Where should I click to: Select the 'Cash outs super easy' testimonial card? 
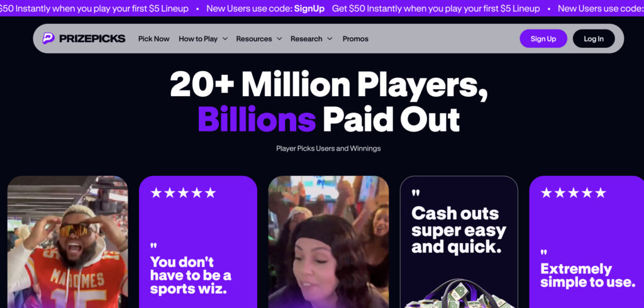tap(458, 242)
